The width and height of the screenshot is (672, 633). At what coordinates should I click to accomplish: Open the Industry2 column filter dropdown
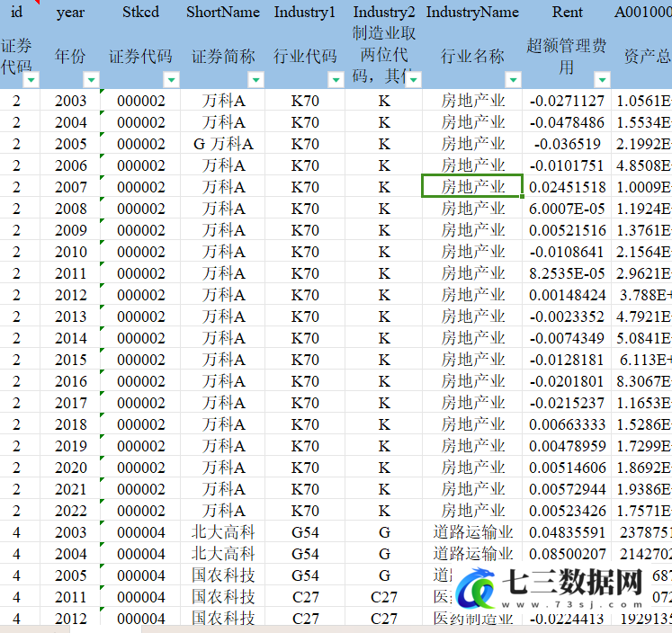pyautogui.click(x=414, y=80)
